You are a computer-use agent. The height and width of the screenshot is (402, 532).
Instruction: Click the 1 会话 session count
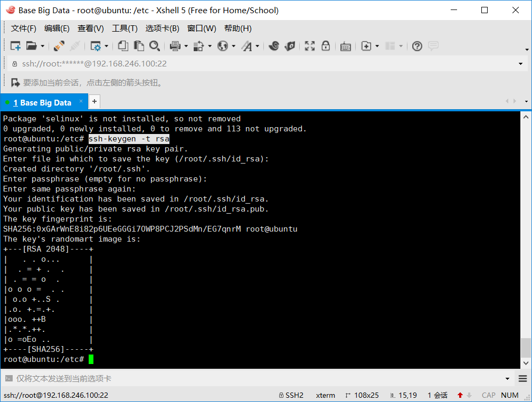(438, 395)
